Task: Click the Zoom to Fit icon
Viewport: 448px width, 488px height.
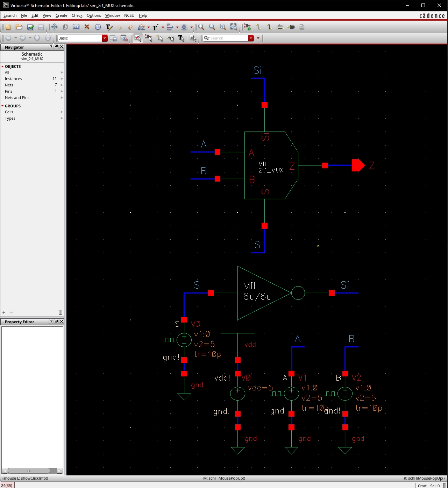Action: click(223, 27)
